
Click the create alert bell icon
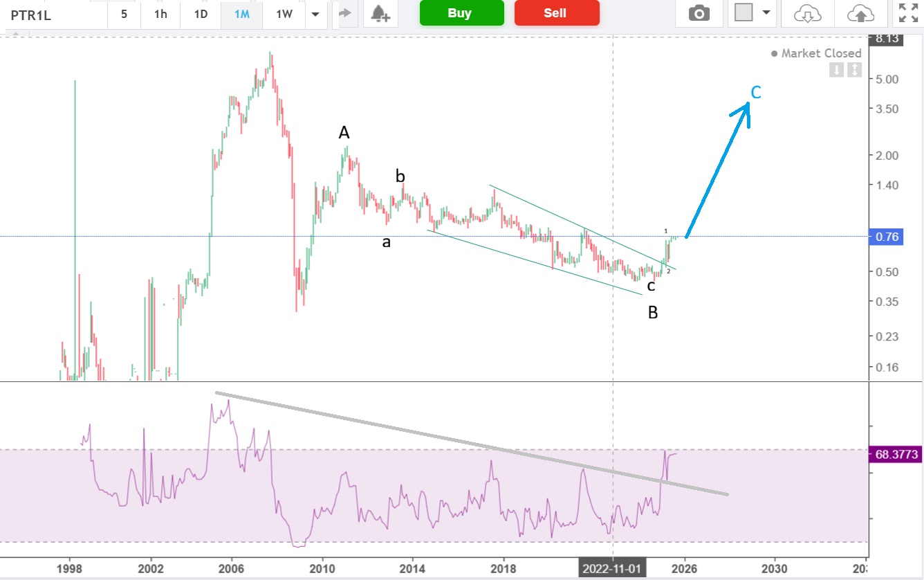(380, 13)
